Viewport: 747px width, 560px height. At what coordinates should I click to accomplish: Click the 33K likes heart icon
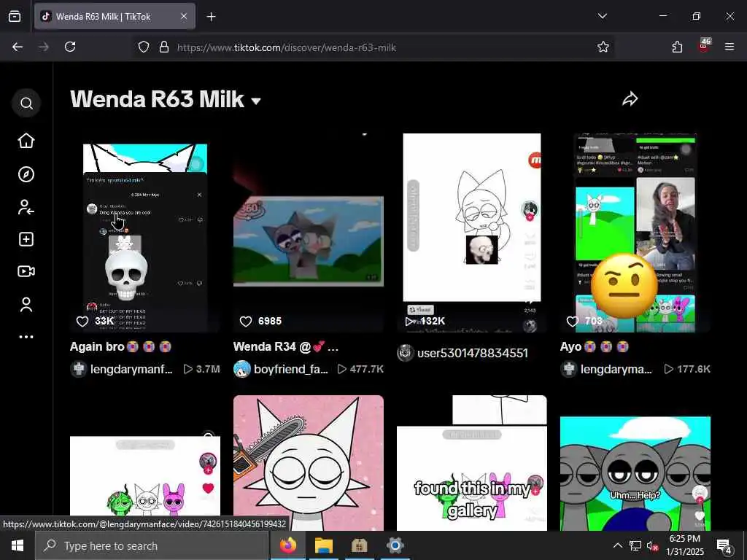[x=82, y=322]
